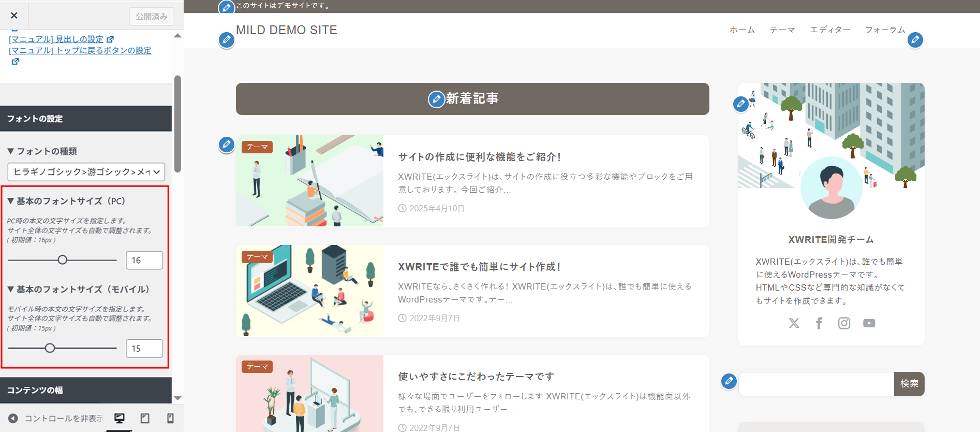Click the 検索 search button
The height and width of the screenshot is (432, 980).
(909, 384)
